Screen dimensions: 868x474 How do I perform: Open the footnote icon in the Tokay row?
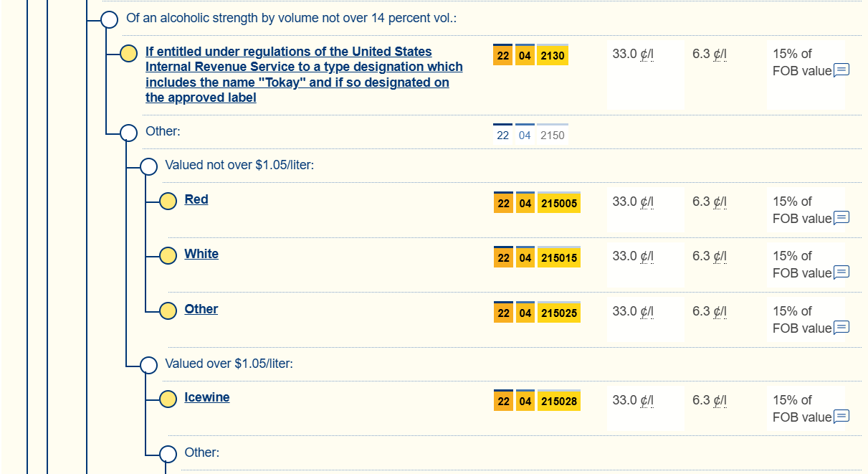[x=841, y=70]
